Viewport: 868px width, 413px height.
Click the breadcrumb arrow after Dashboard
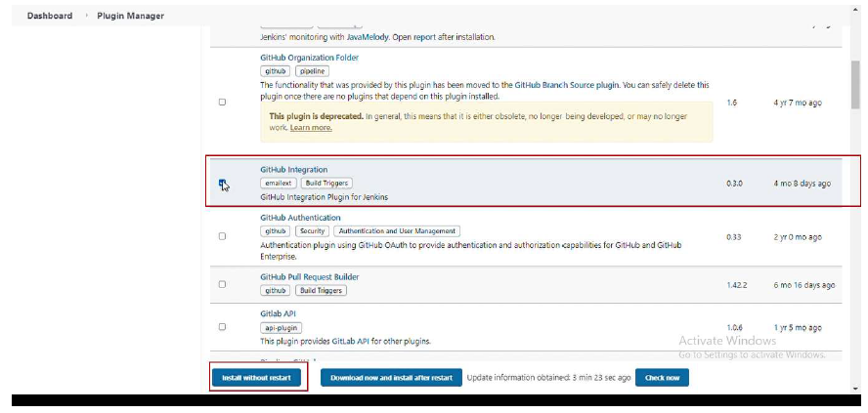point(86,16)
